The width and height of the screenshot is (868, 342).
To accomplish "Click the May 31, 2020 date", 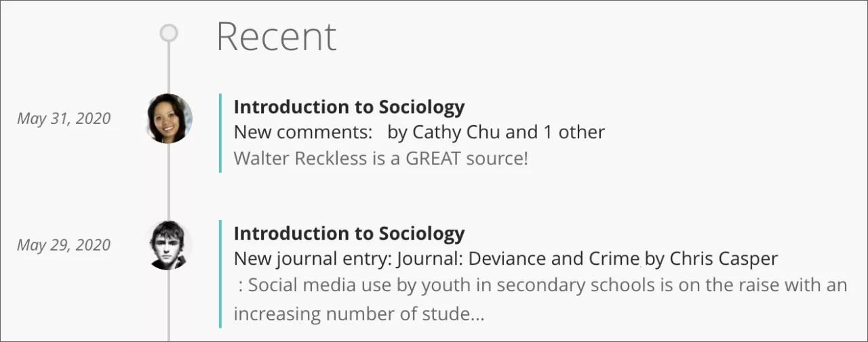I will click(x=64, y=119).
